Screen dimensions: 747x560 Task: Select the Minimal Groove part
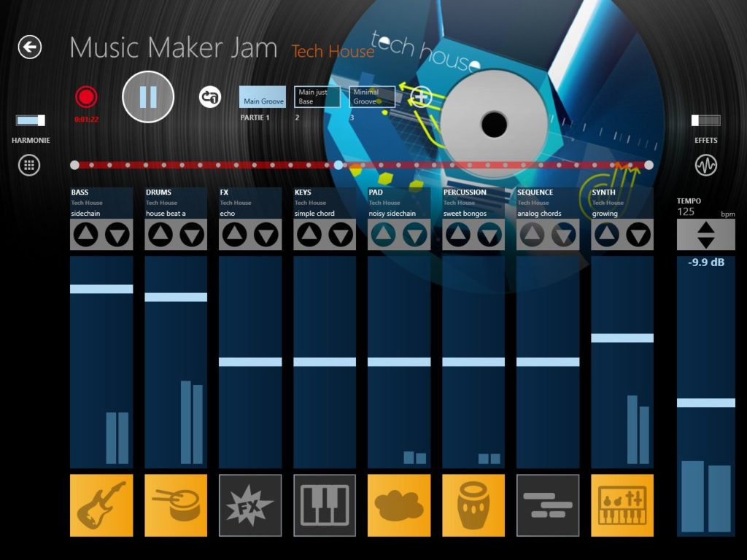pos(372,97)
